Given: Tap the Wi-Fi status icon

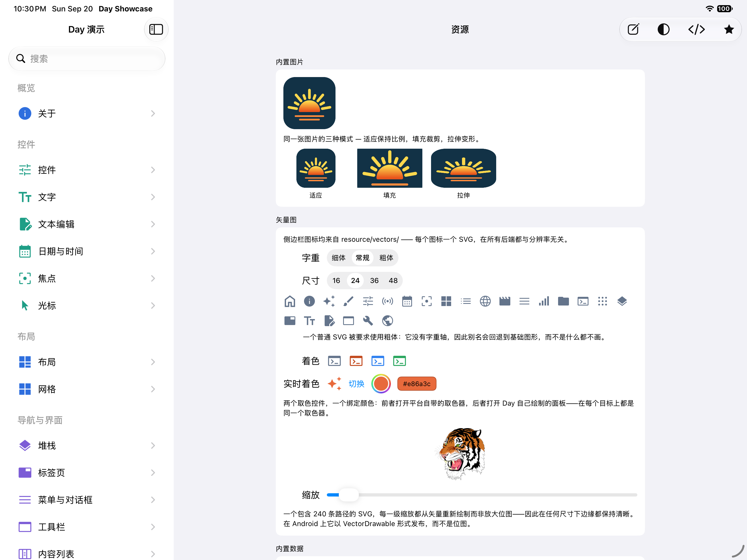Looking at the screenshot, I should 709,9.
